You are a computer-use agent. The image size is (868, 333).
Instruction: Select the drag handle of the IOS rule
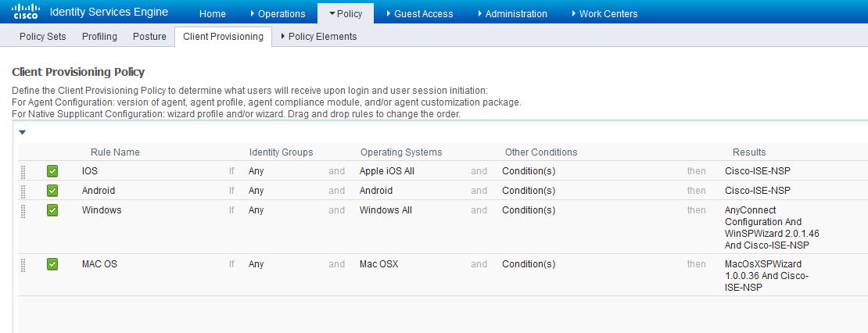[x=23, y=171]
